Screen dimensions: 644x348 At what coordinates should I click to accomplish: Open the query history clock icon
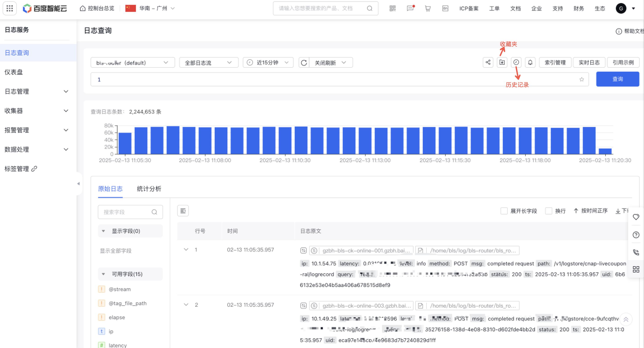pos(516,62)
